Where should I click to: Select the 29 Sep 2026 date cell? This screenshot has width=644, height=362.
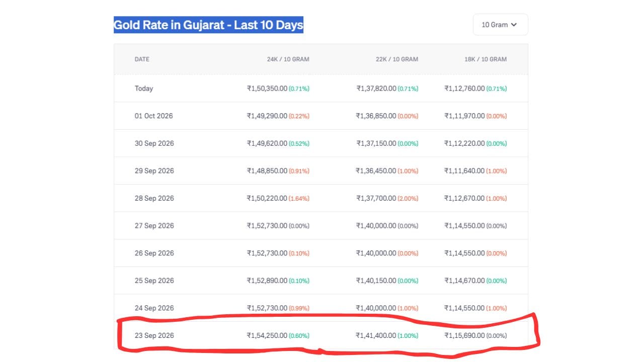(154, 171)
